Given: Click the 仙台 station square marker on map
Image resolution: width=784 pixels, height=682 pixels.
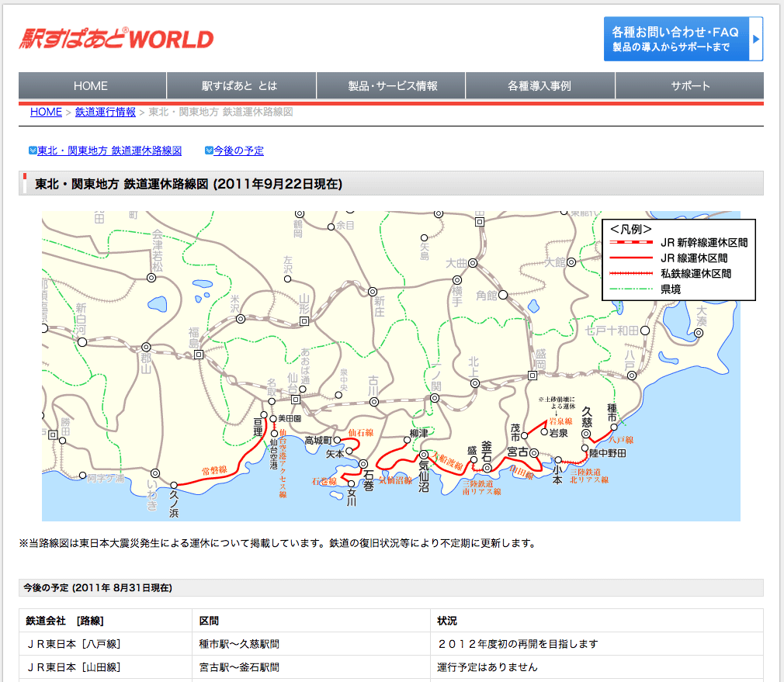Looking at the screenshot, I should 295,400.
